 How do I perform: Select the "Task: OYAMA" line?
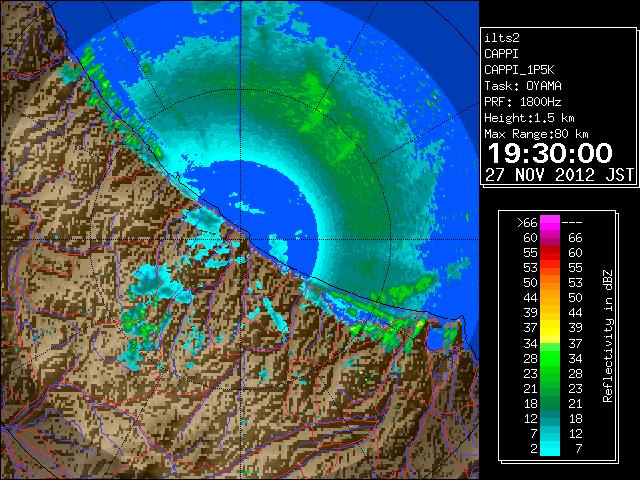tap(523, 86)
